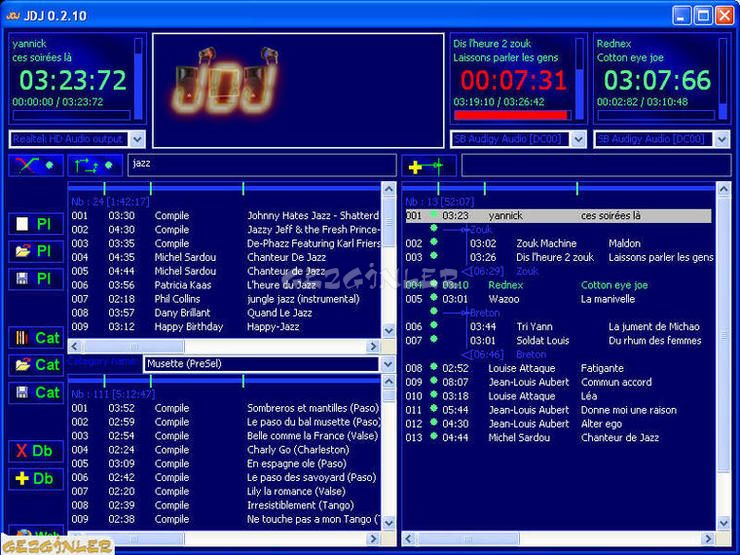
Task: Click the first Cat button with bars icon
Action: coord(35,338)
